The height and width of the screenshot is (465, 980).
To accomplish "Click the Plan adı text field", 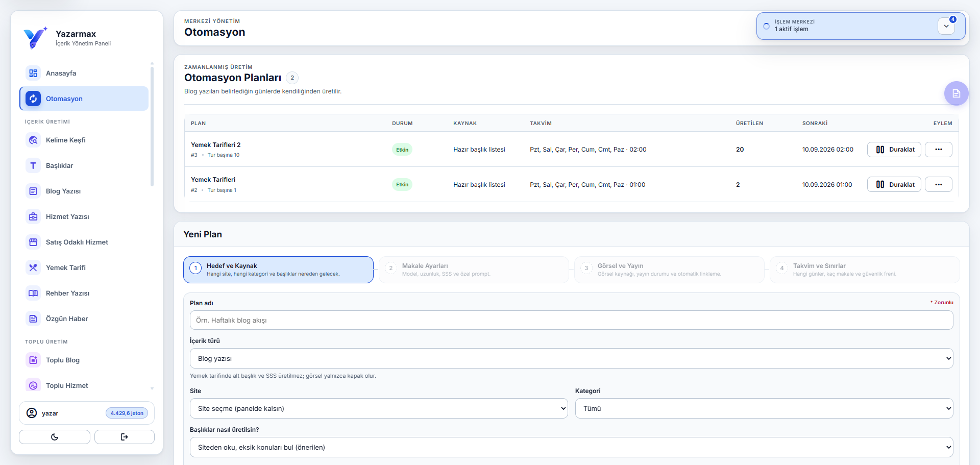I will coord(571,320).
